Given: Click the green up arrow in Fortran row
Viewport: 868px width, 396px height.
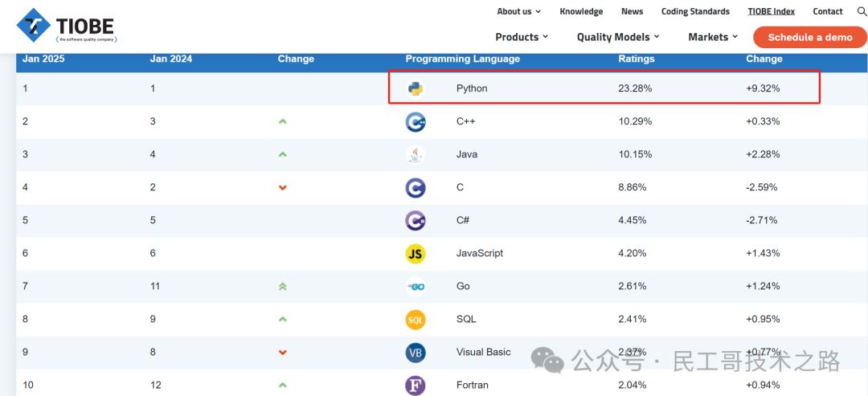Looking at the screenshot, I should pos(282,385).
